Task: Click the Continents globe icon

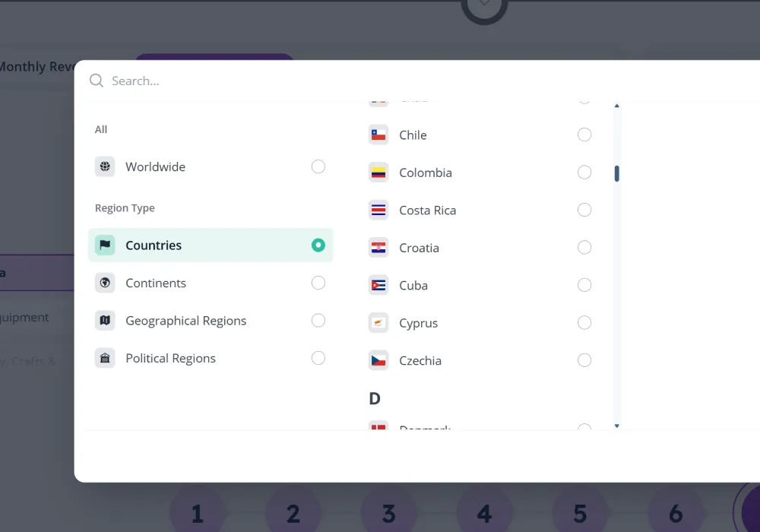Action: (105, 283)
